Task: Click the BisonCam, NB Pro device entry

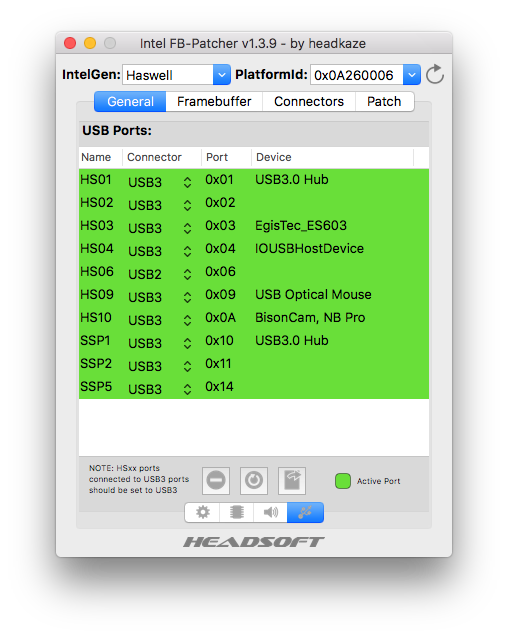Action: (310, 317)
